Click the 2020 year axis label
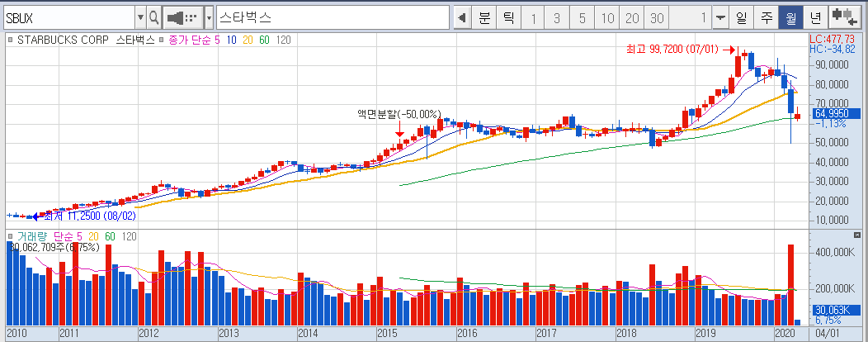The height and width of the screenshot is (342, 868). [785, 334]
